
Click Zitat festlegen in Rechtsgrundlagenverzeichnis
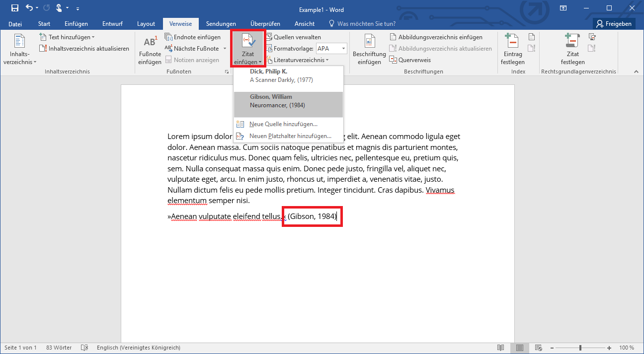click(572, 50)
